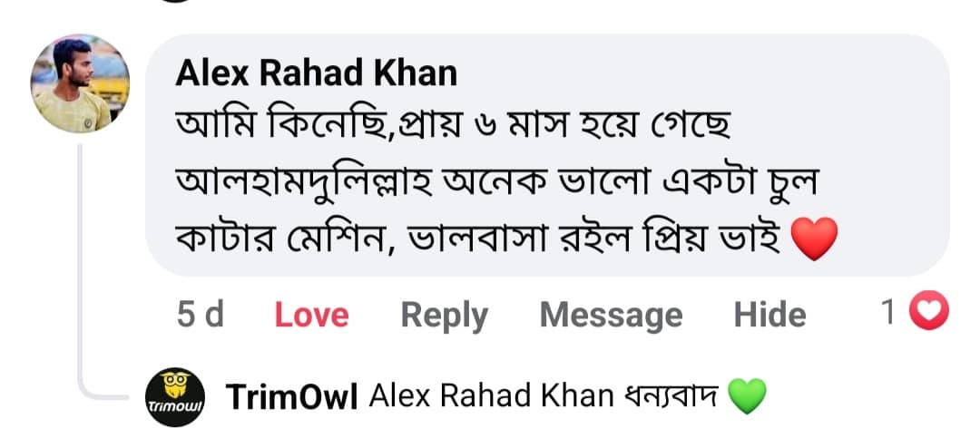This screenshot has height=448, width=980.
Task: Click the reply thread connector line
Action: pos(82,272)
